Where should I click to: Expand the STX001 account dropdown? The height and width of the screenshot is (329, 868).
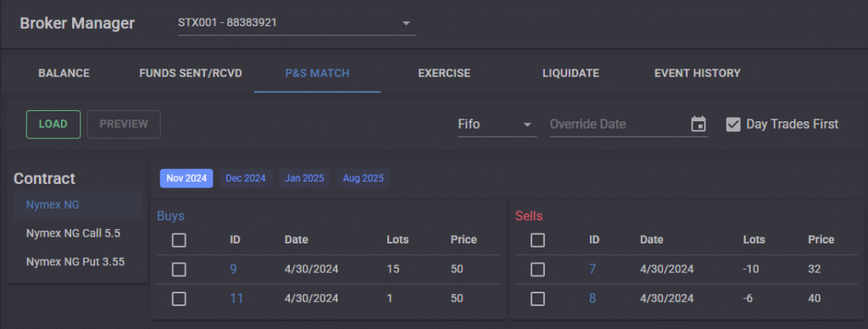(297, 23)
